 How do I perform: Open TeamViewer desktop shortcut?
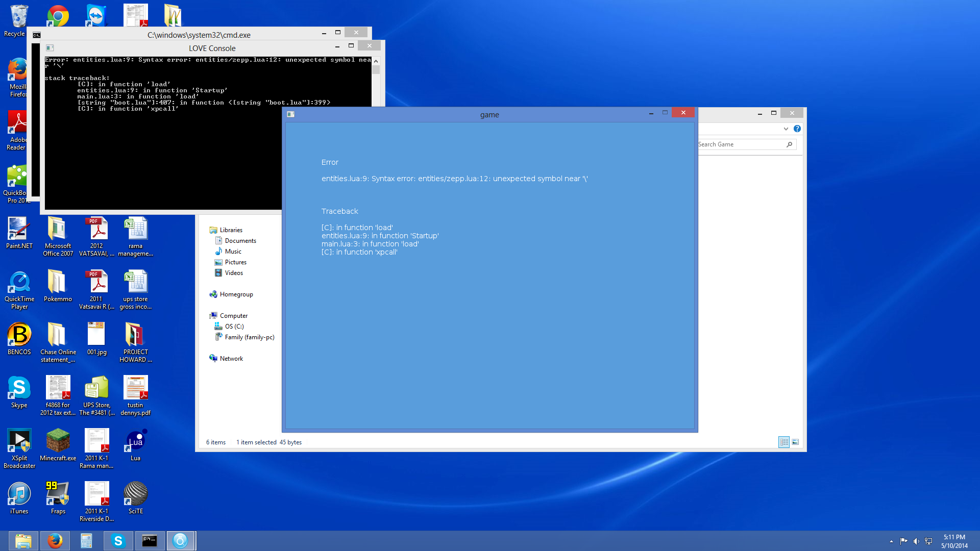click(x=96, y=15)
